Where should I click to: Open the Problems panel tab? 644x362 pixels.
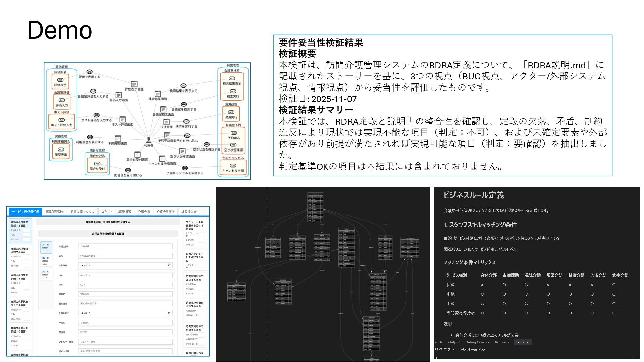coord(502,342)
